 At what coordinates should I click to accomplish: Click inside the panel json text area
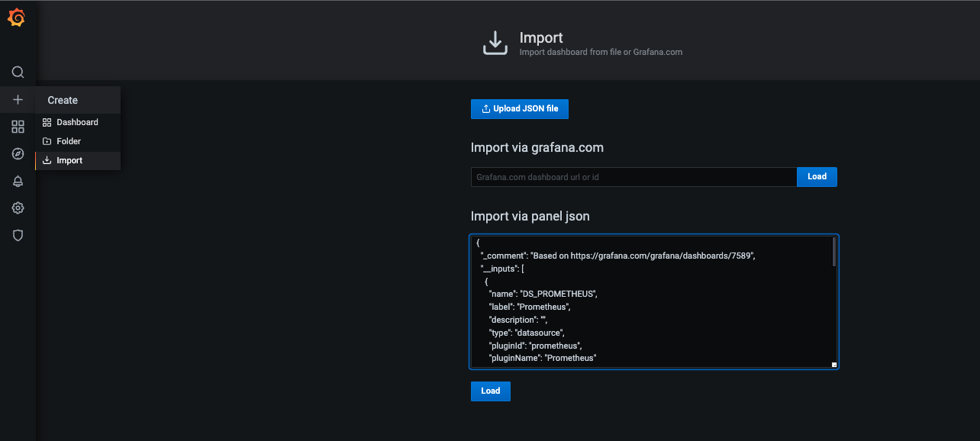(654, 301)
